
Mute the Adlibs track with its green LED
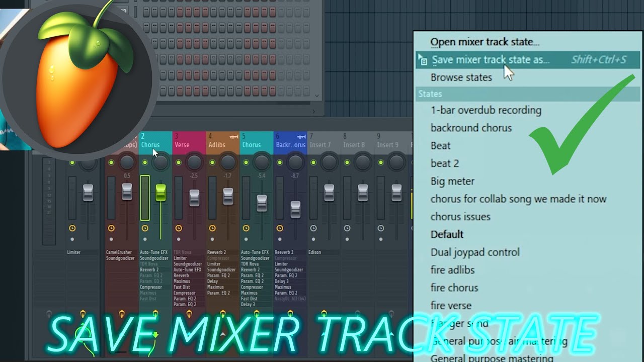click(212, 162)
